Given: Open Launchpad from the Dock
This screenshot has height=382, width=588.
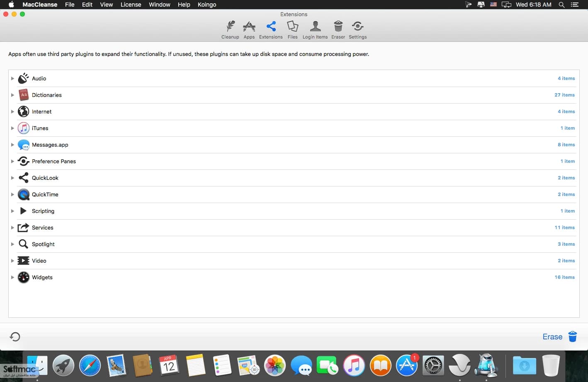Looking at the screenshot, I should coord(63,365).
